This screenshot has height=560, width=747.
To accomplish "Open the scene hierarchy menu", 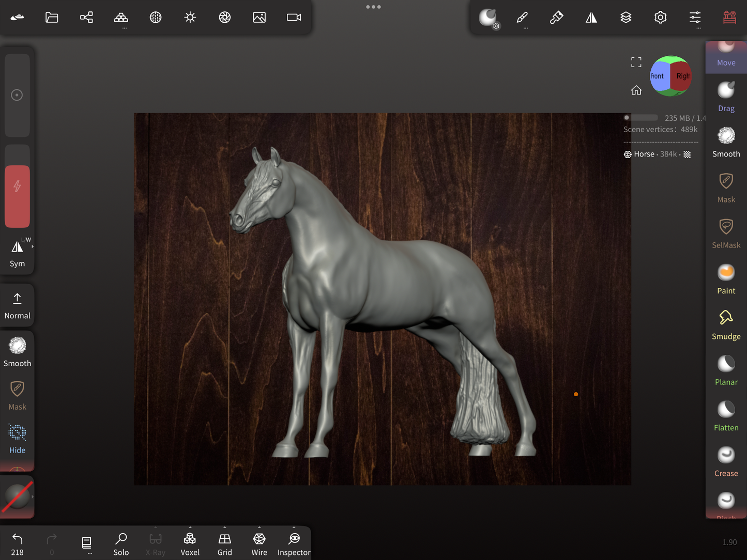I will tap(86, 18).
